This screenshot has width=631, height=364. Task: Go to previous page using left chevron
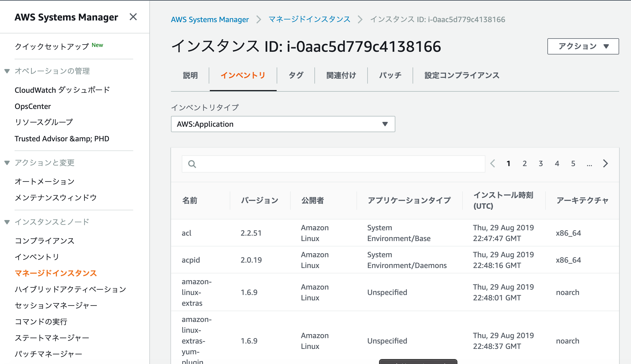click(x=493, y=163)
